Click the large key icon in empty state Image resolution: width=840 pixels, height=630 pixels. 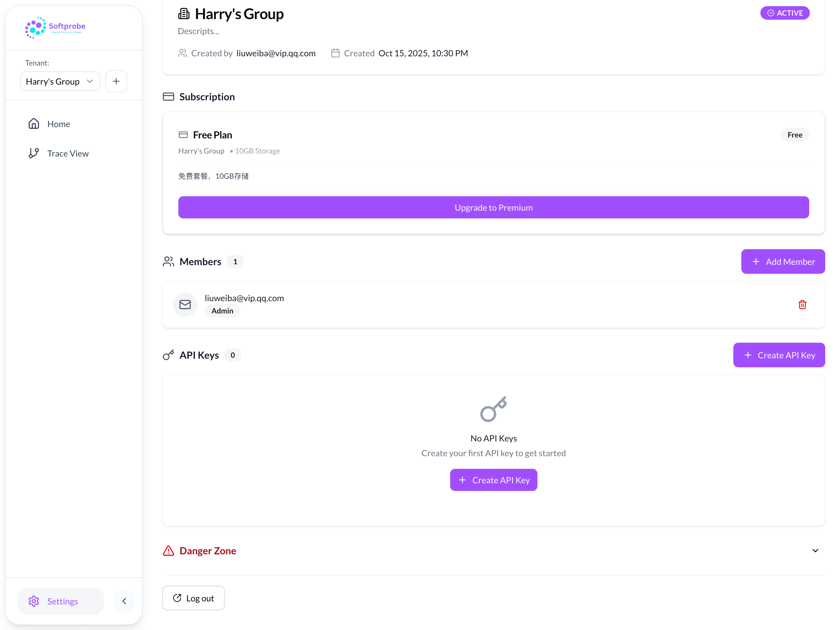493,409
